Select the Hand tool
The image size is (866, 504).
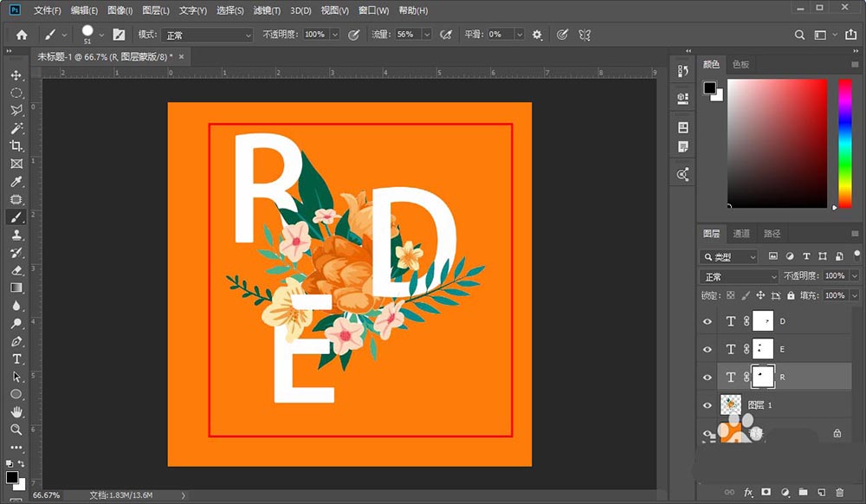coord(16,412)
